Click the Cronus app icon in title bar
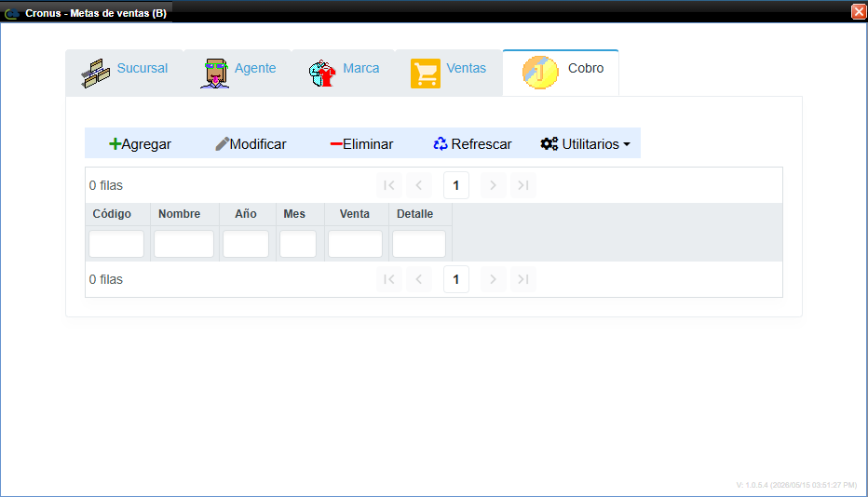This screenshot has height=497, width=868. (x=11, y=13)
